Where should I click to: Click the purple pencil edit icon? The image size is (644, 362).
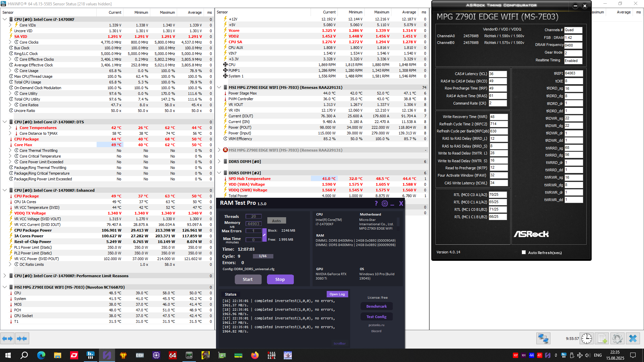coord(264,235)
